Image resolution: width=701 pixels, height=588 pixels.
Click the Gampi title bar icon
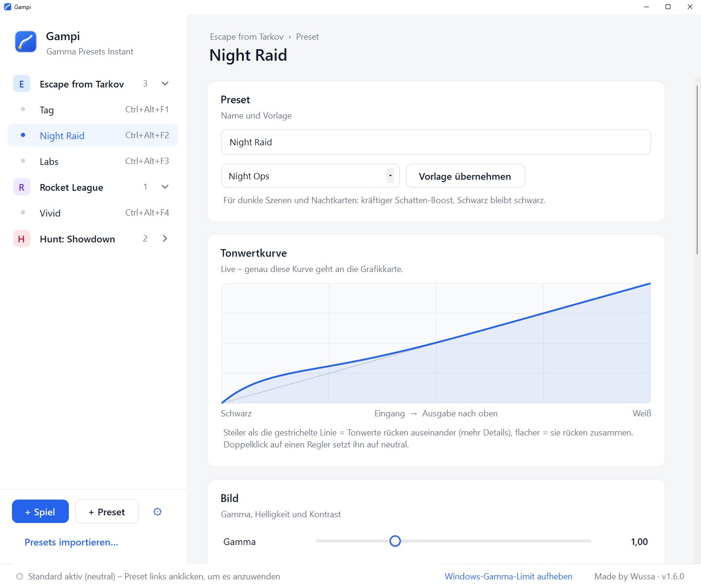tap(8, 7)
